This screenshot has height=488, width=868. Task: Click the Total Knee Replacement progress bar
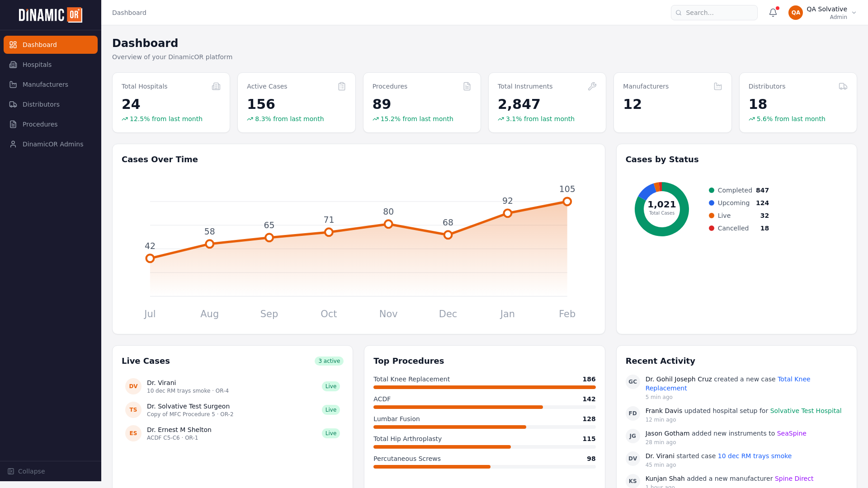click(484, 387)
